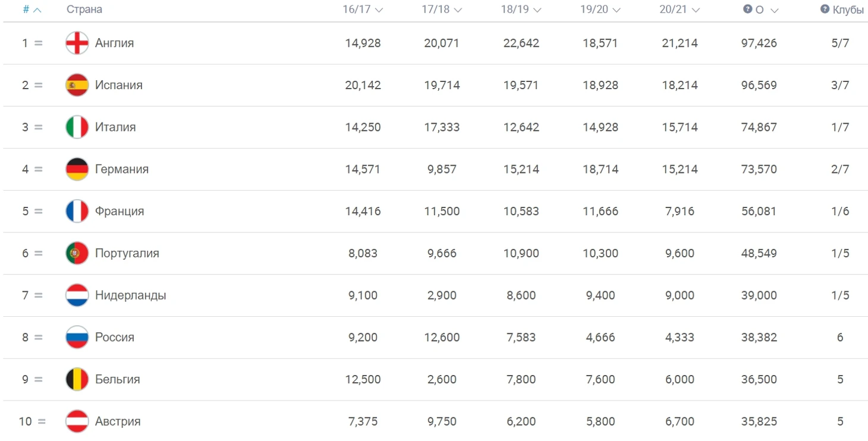Click the Portugal flag icon
This screenshot has width=868, height=441.
[77, 253]
